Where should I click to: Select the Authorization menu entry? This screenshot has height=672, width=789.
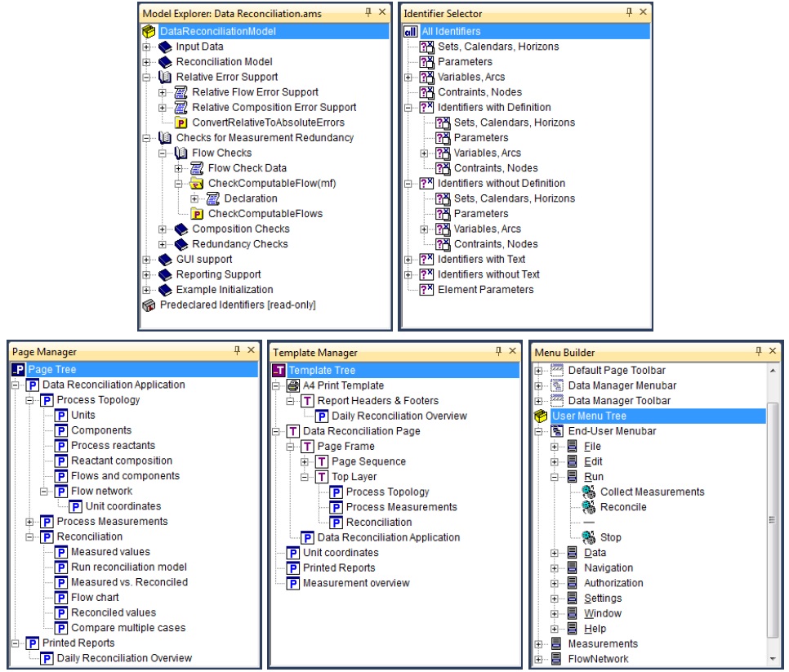point(613,583)
